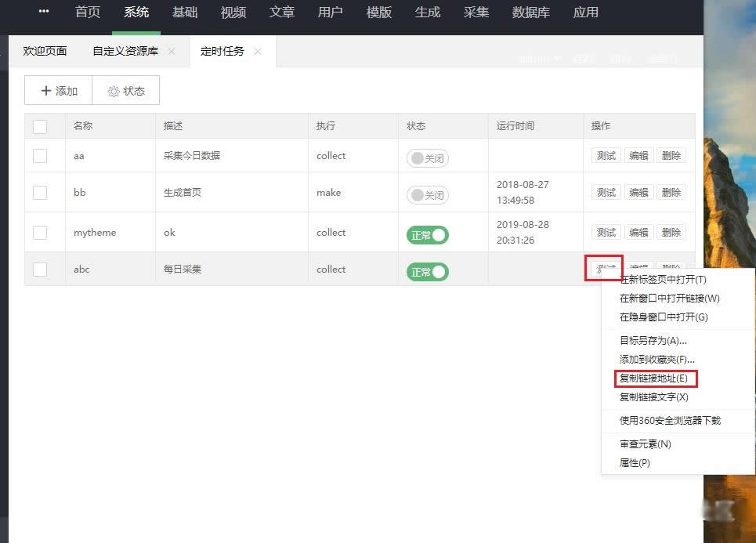Open 测试 link for the mytheme task
Image resolution: width=756 pixels, height=543 pixels.
[606, 232]
